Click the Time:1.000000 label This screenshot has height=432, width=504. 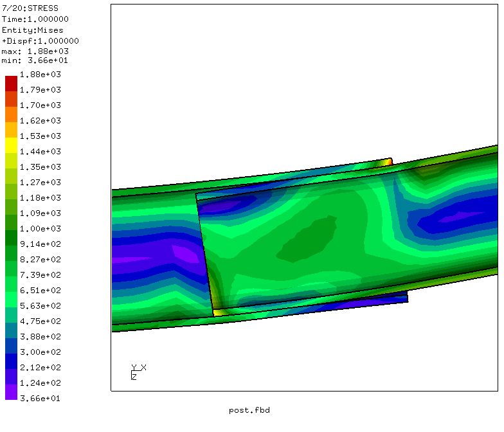35,19
